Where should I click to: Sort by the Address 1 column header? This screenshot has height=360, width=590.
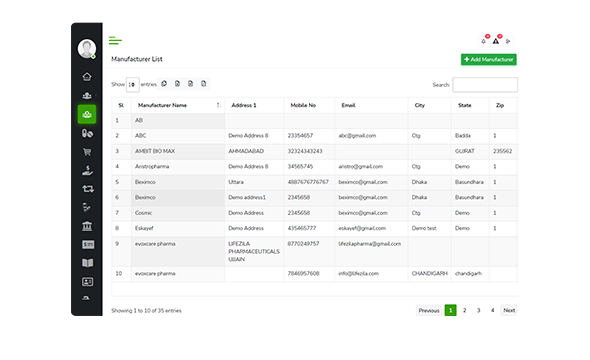pos(254,105)
